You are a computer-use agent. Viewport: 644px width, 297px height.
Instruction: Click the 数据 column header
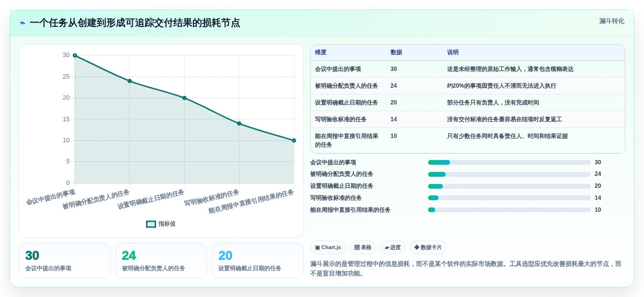point(396,52)
